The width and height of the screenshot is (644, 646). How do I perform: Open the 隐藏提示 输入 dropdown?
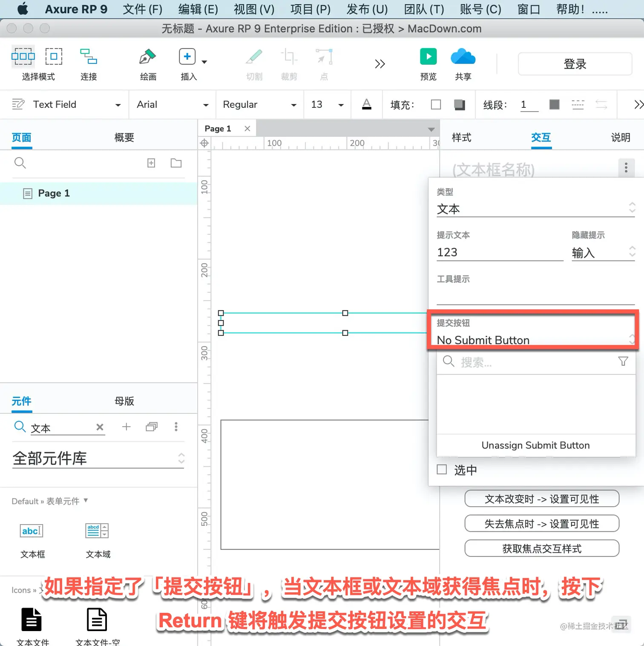(603, 253)
